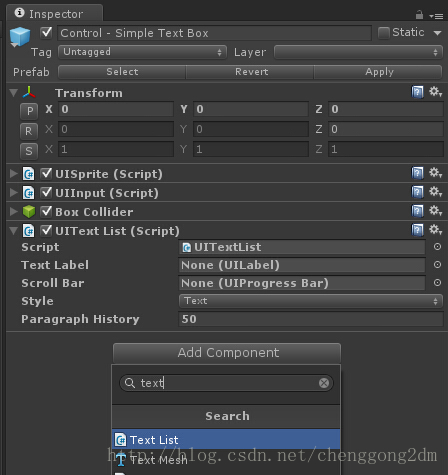Image resolution: width=448 pixels, height=475 pixels.
Task: Open Box Collider help reference icon
Action: coord(417,211)
